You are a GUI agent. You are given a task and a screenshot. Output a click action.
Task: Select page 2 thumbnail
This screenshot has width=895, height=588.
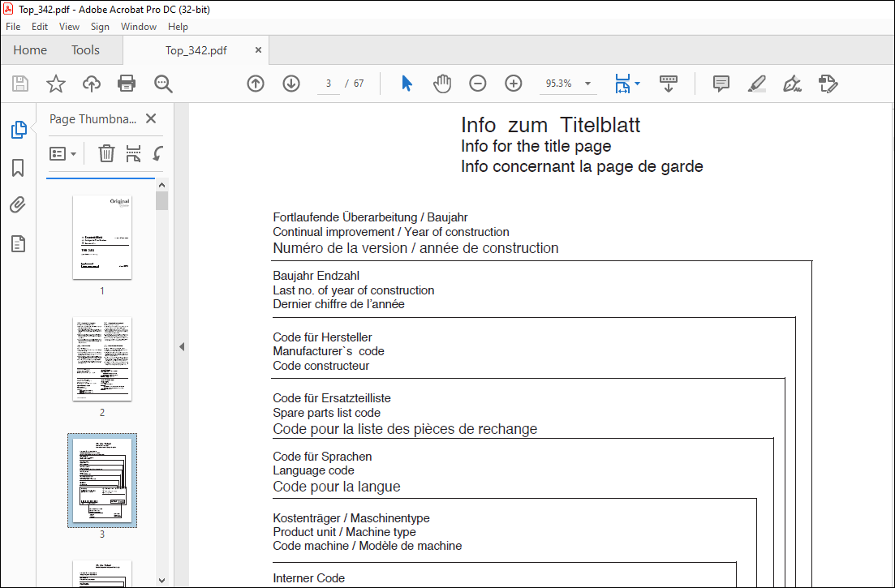(x=102, y=358)
